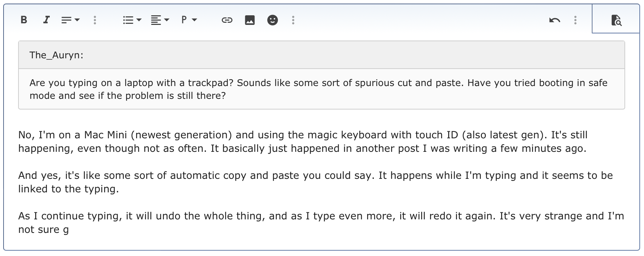Expand the bulleted list dropdown

pyautogui.click(x=132, y=20)
